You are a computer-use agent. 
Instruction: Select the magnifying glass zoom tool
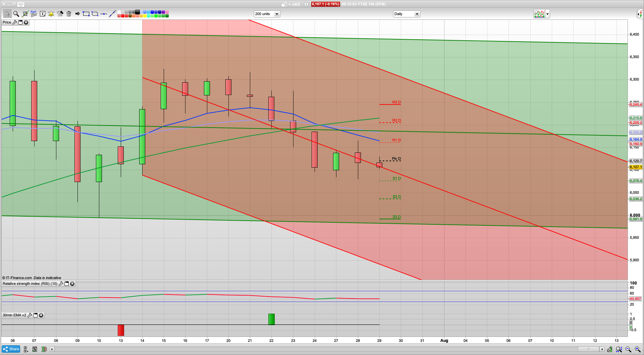pos(16,14)
